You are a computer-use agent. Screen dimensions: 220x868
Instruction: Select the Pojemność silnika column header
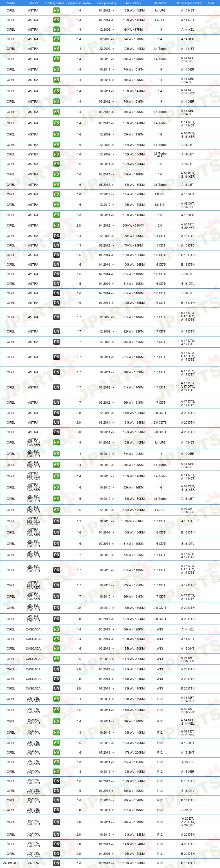[78, 3]
